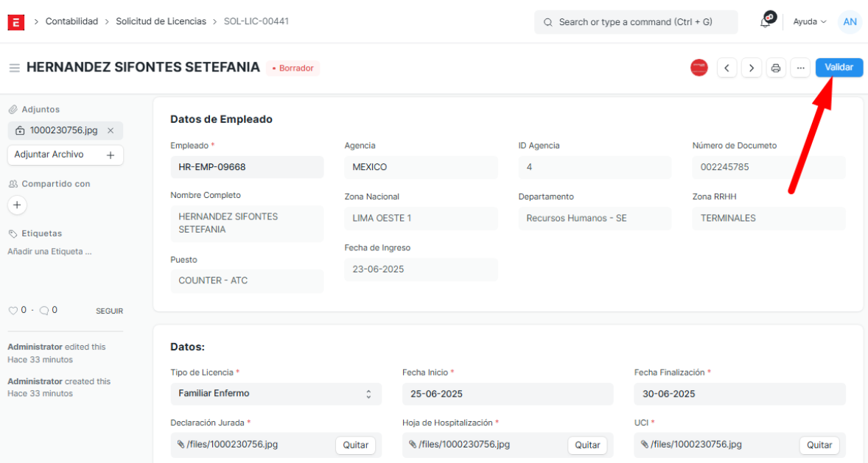This screenshot has height=463, width=868.
Task: Open the AN user avatar menu
Action: click(x=850, y=22)
